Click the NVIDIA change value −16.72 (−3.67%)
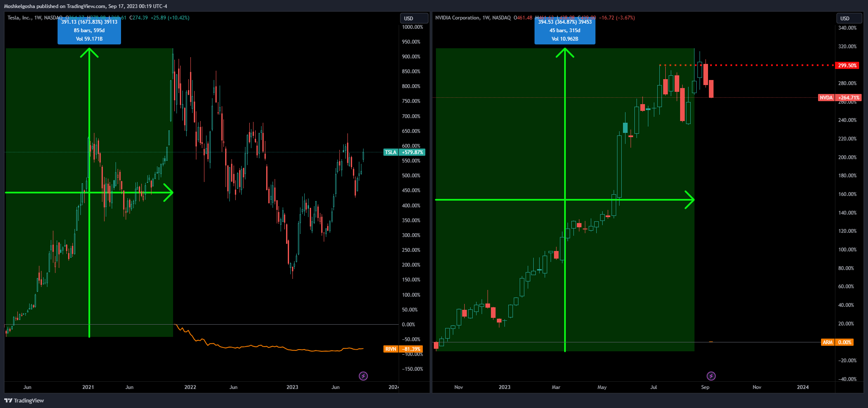 617,18
